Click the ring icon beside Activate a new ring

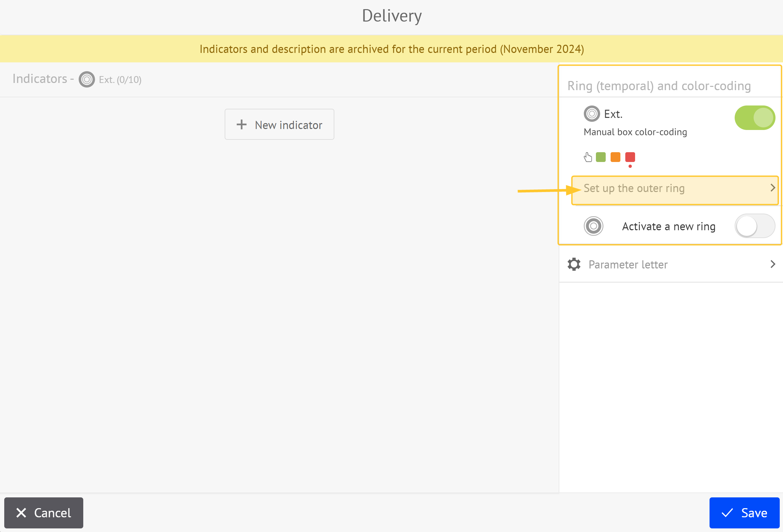(x=593, y=226)
